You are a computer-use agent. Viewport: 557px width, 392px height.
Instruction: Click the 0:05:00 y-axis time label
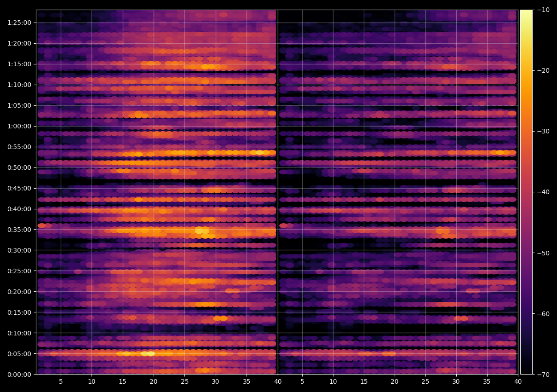(19, 354)
